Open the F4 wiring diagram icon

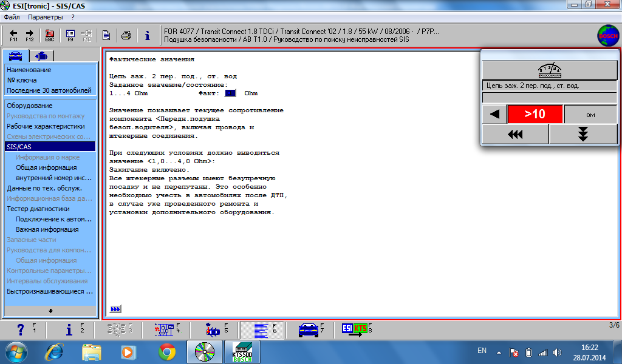(164, 329)
